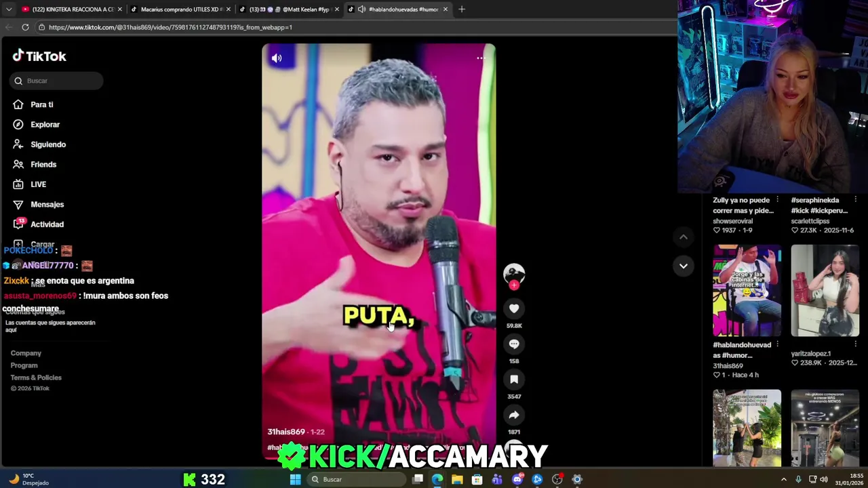The height and width of the screenshot is (488, 868).
Task: Click the TikTok logo
Action: (39, 56)
